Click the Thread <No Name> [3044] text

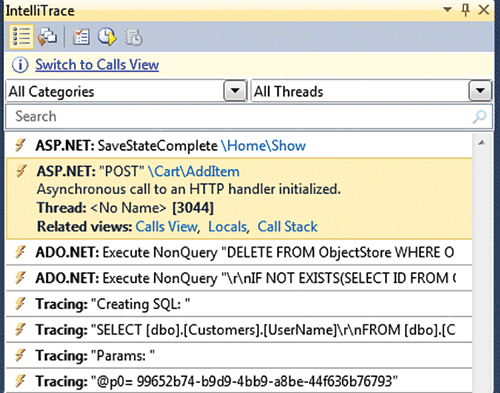(125, 208)
